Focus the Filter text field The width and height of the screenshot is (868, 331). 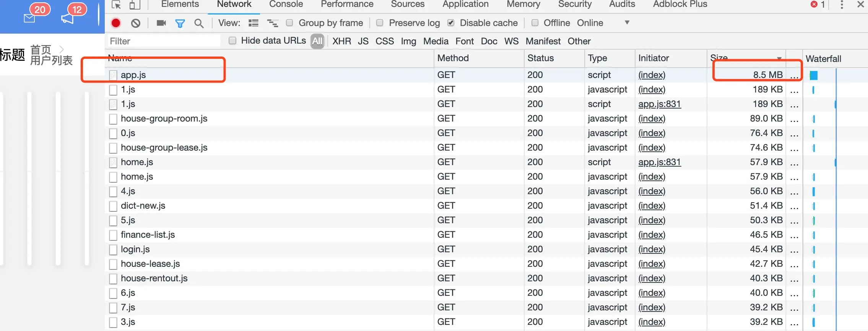point(164,41)
